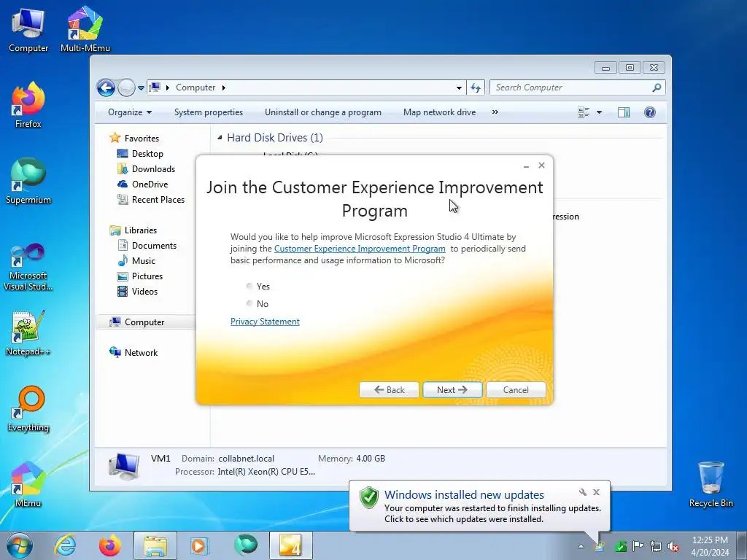Open the MEmu desktop shortcut
Viewport: 747px width, 560px height.
(28, 485)
